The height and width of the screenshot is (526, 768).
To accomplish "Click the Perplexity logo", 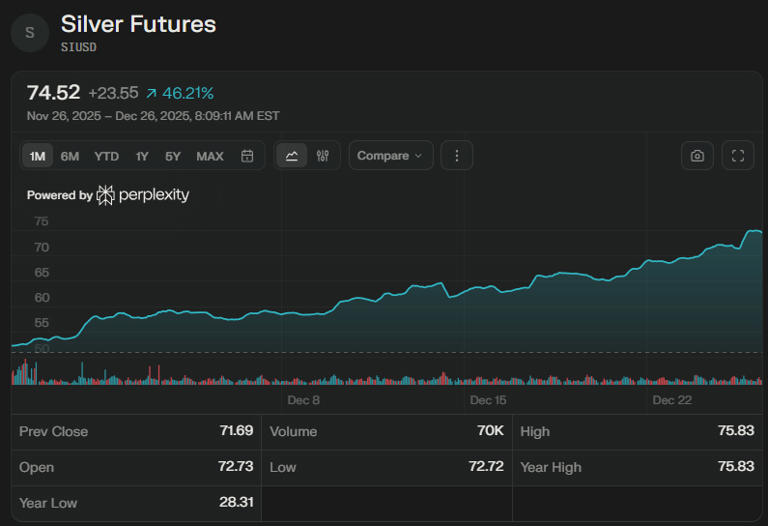I will tap(142, 195).
